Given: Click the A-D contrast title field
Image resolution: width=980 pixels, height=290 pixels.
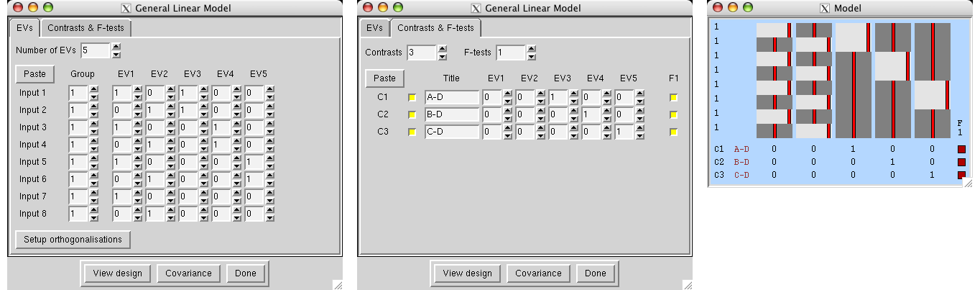Looking at the screenshot, I should [x=452, y=98].
